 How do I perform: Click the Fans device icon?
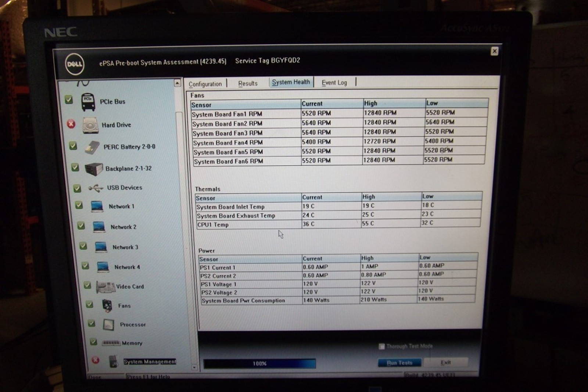(107, 306)
